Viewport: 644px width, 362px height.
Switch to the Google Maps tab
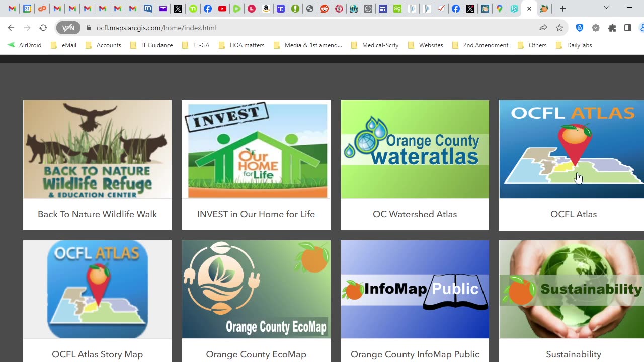[499, 9]
